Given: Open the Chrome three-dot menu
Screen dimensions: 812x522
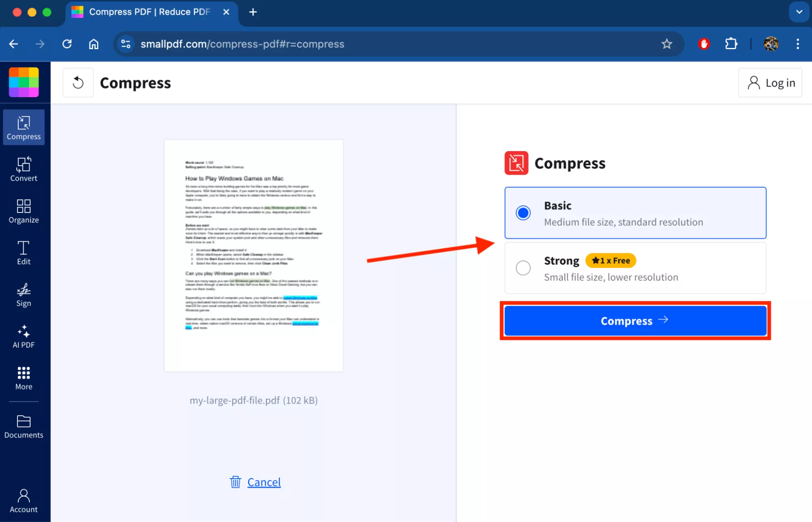Looking at the screenshot, I should point(797,44).
